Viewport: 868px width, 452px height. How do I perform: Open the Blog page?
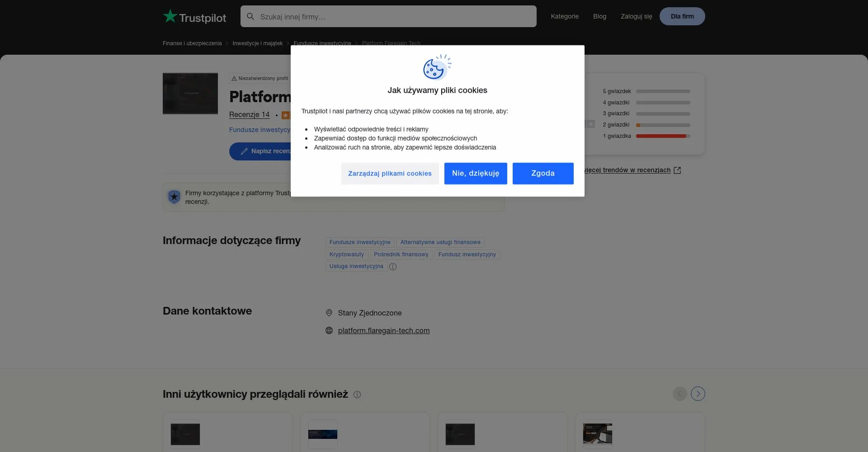pos(599,16)
